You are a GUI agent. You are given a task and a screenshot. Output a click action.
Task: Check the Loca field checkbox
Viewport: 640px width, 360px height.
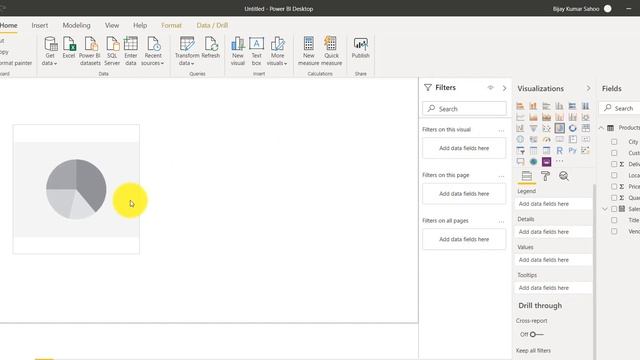(x=614, y=175)
